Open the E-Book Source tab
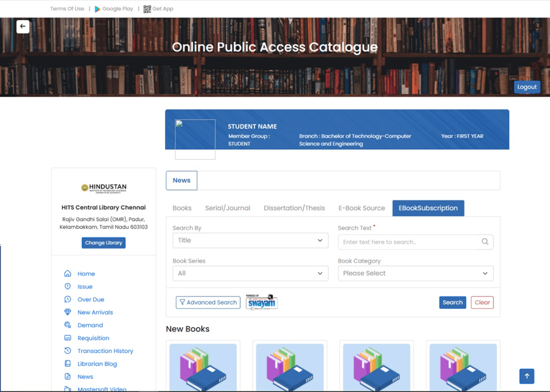The image size is (550, 392). (x=362, y=208)
